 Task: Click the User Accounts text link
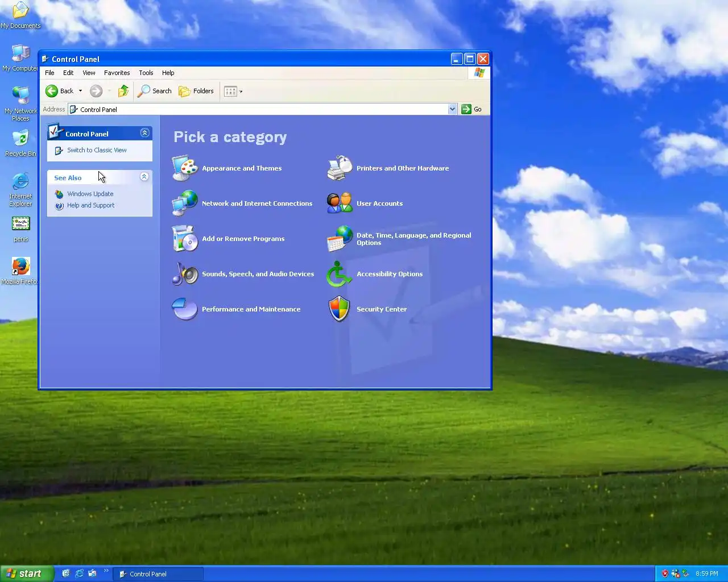379,203
